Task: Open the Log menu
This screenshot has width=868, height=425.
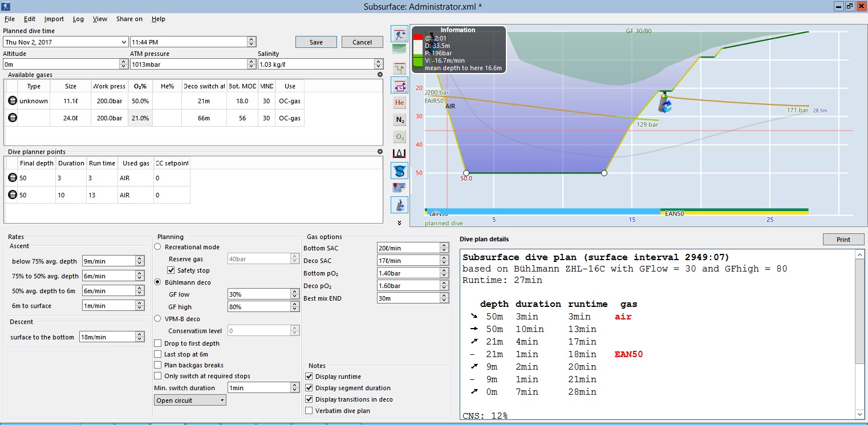Action: click(x=78, y=19)
